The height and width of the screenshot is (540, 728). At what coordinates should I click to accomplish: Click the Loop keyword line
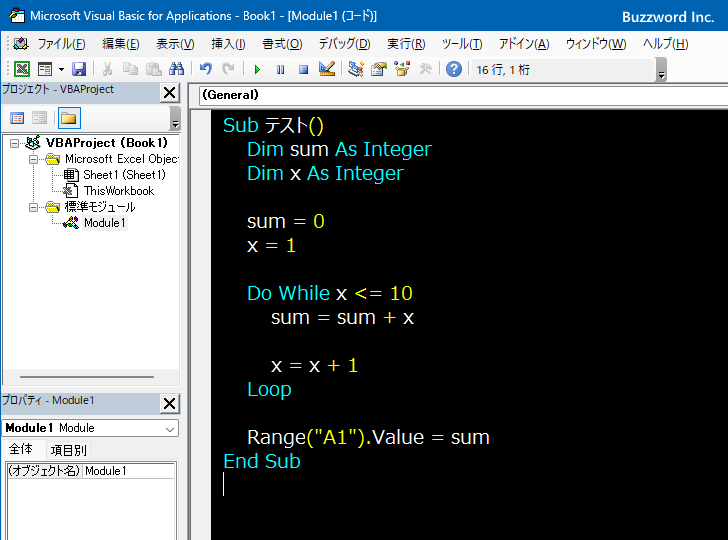click(269, 390)
